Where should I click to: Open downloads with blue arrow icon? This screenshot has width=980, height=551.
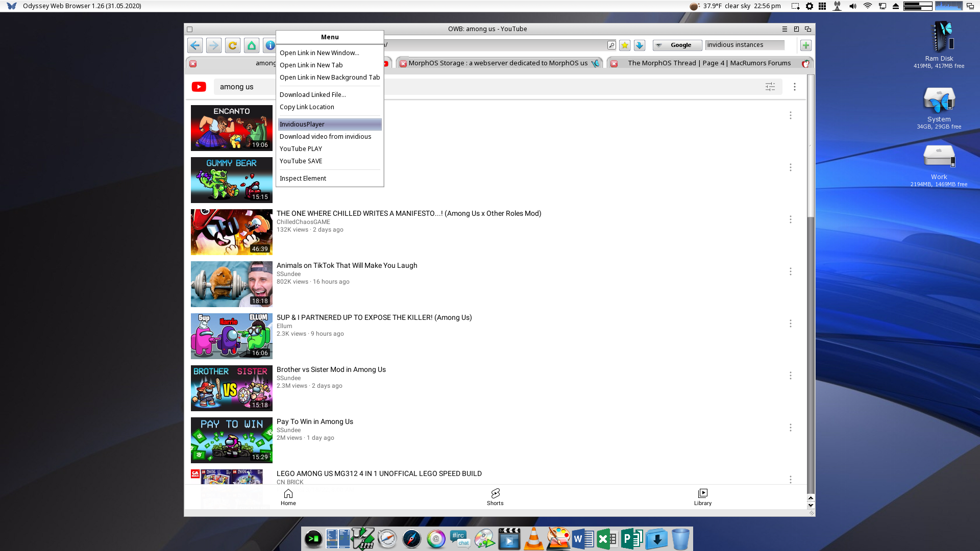click(640, 45)
